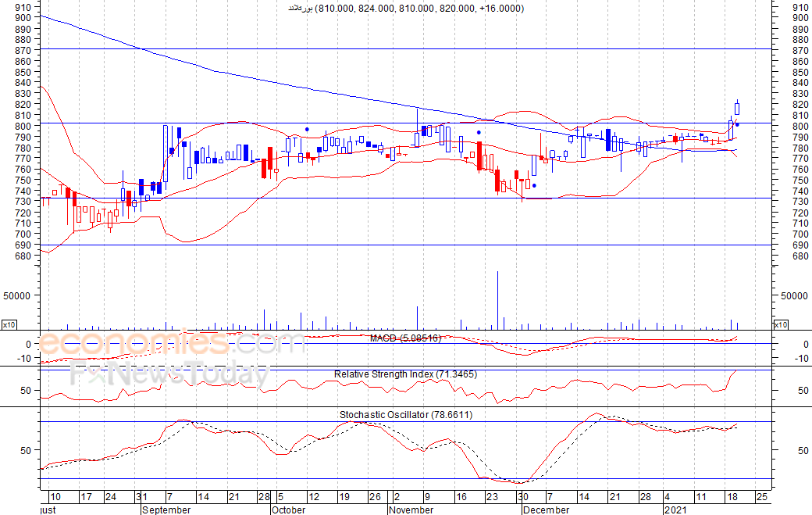
Task: Click the horizontal blue line at 870
Action: (406, 48)
